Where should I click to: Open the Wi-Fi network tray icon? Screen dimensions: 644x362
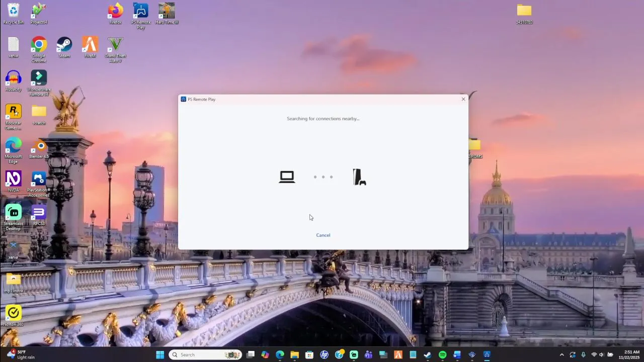594,355
